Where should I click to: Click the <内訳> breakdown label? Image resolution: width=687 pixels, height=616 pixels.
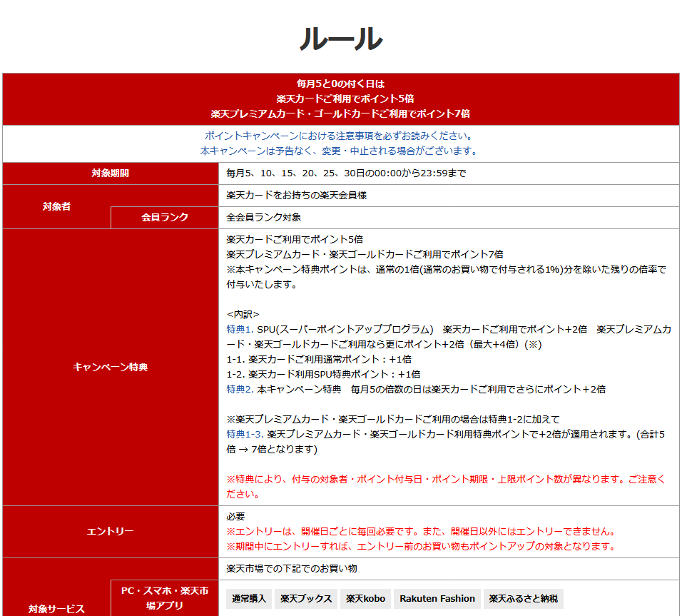(243, 314)
